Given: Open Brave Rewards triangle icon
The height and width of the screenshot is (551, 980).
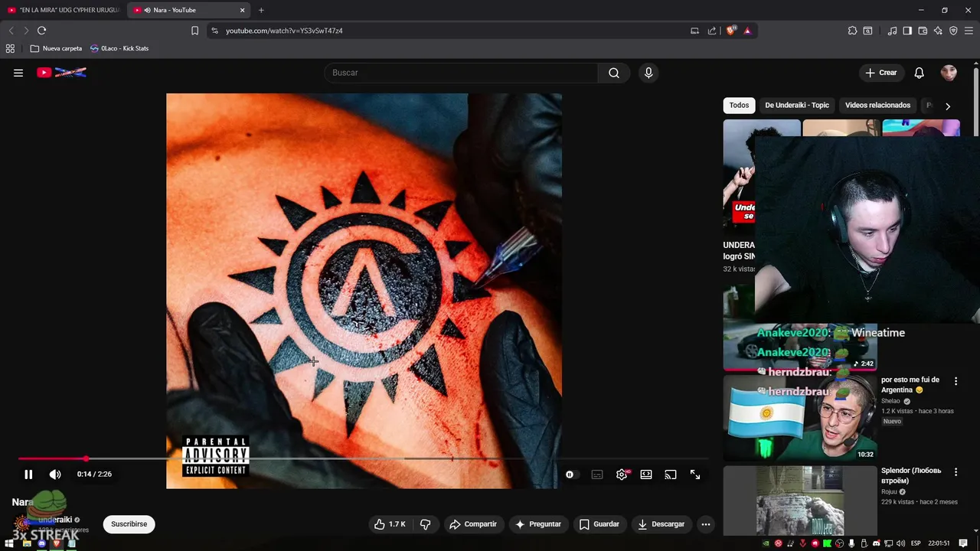Looking at the screenshot, I should (747, 31).
